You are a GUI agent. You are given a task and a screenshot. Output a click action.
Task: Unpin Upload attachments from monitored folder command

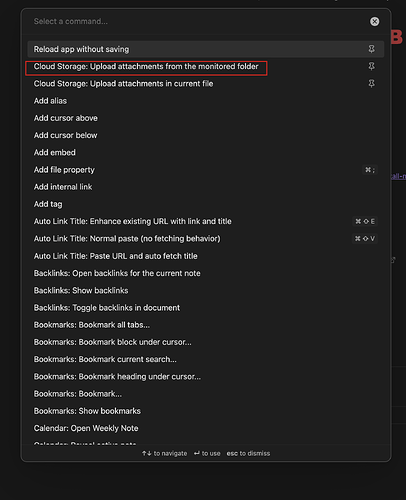point(371,66)
